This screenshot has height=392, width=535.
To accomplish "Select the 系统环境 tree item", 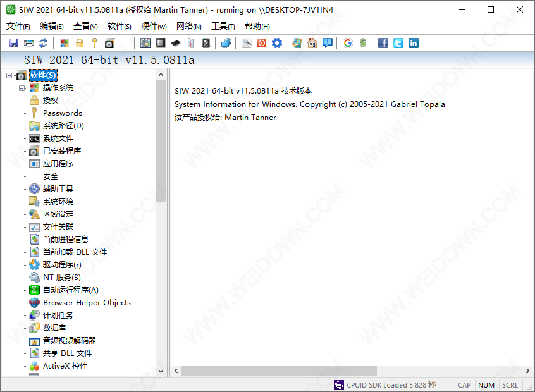I will point(58,201).
